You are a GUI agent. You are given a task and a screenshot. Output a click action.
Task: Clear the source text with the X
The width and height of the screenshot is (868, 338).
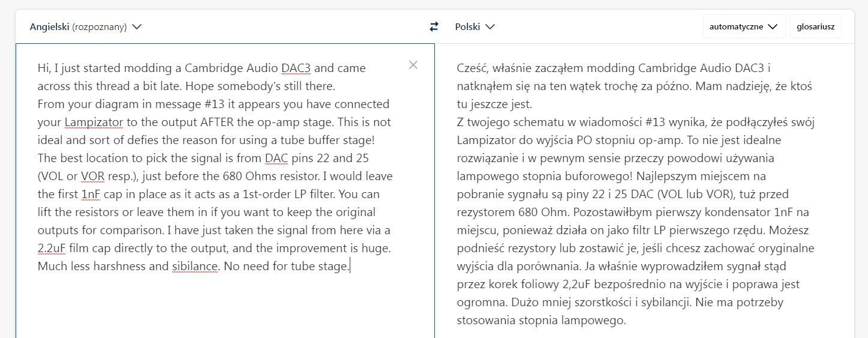tap(413, 65)
